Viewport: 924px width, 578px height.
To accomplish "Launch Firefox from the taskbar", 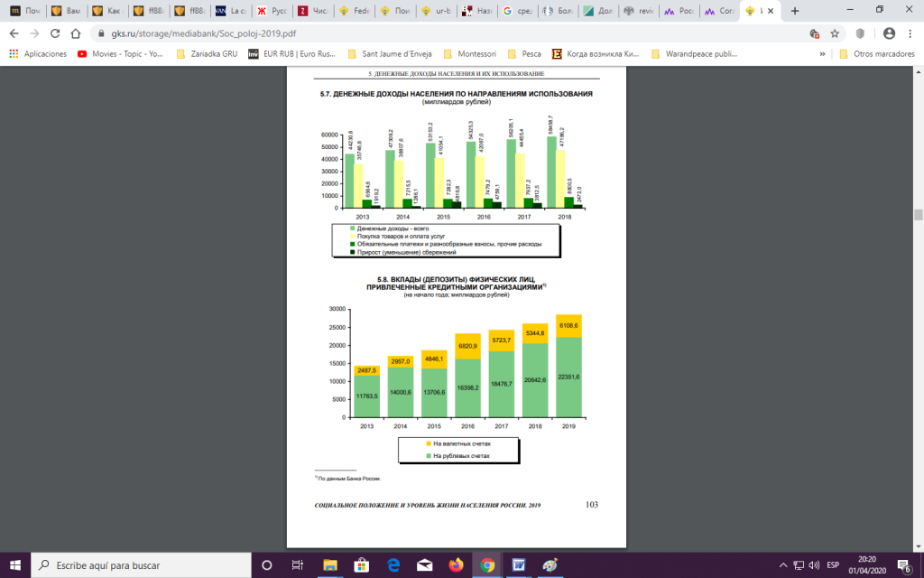I will 456,565.
